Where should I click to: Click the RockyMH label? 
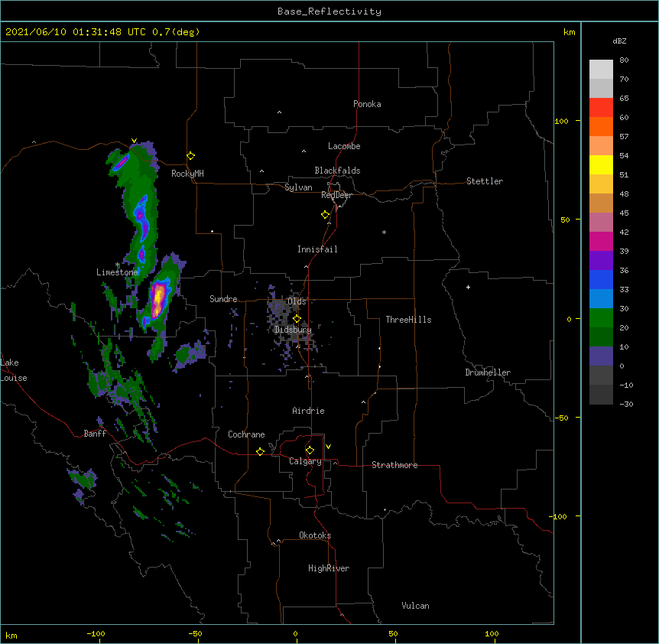pyautogui.click(x=187, y=174)
